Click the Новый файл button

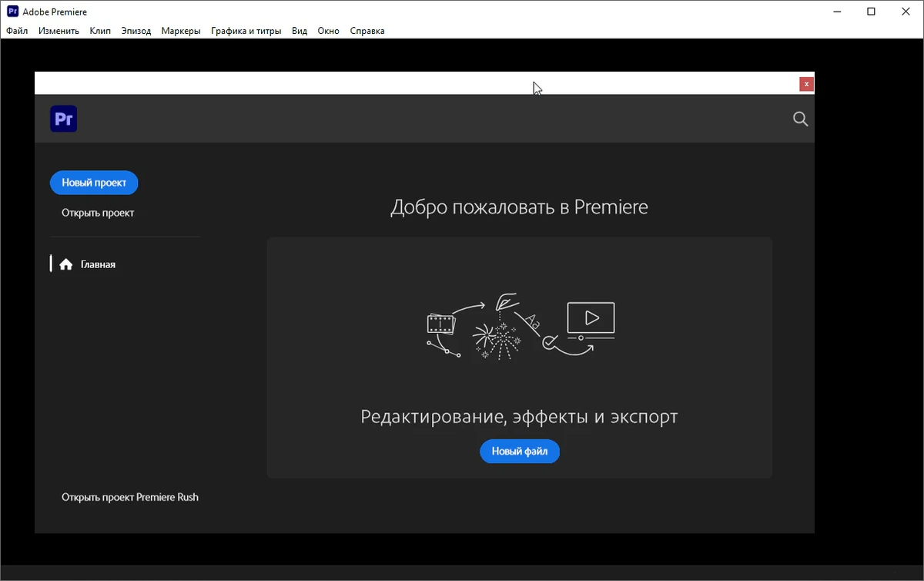coord(520,452)
